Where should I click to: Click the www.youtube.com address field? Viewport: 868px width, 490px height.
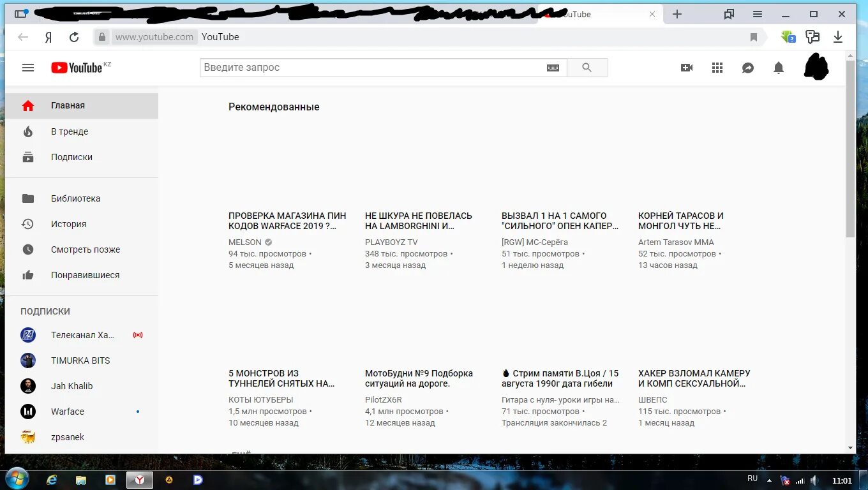coord(154,37)
